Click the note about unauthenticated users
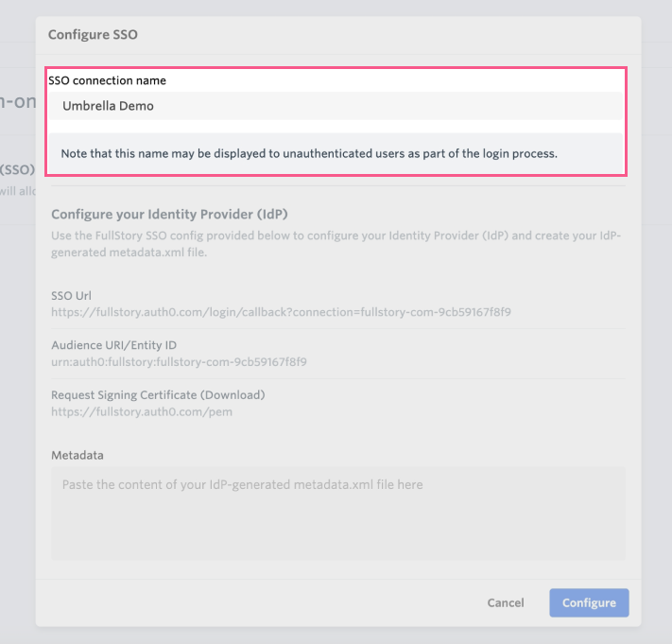The image size is (672, 644). tap(309, 153)
